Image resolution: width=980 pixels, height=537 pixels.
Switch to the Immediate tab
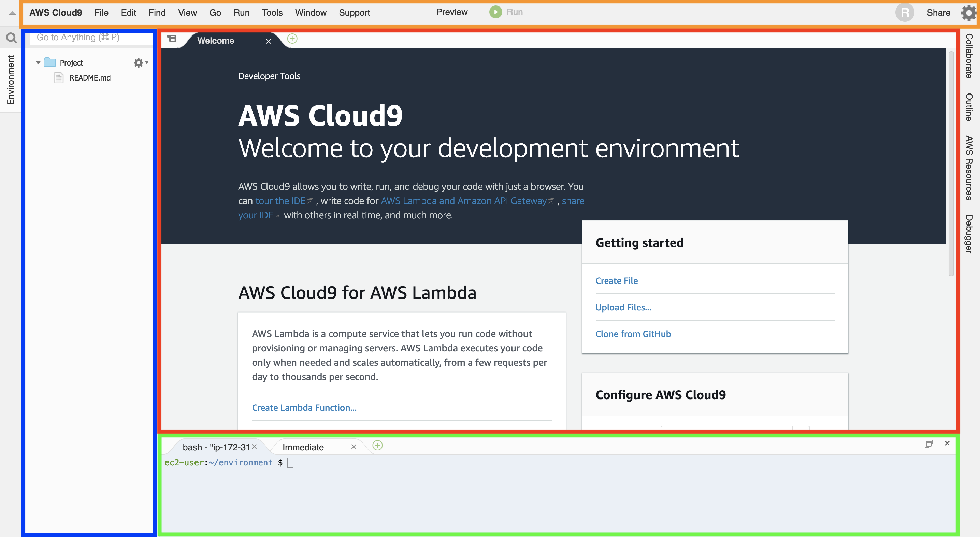303,447
